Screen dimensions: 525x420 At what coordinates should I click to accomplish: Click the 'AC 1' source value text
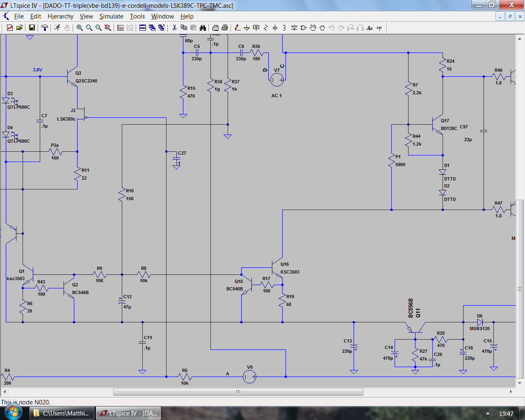click(x=276, y=96)
